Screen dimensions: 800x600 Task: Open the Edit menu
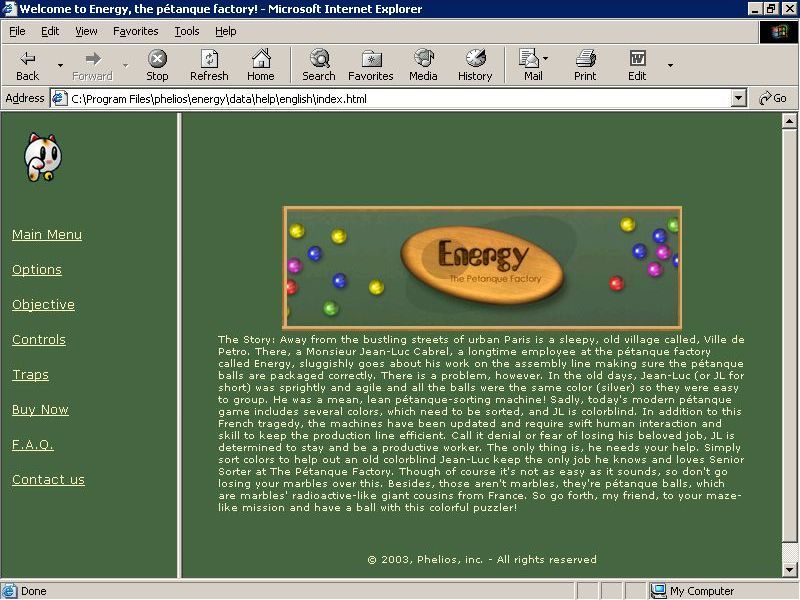pos(50,32)
